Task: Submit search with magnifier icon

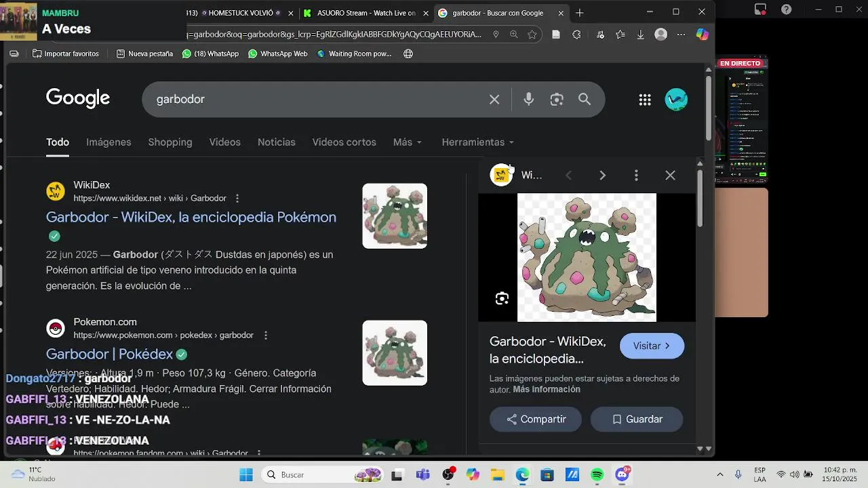Action: coord(585,100)
